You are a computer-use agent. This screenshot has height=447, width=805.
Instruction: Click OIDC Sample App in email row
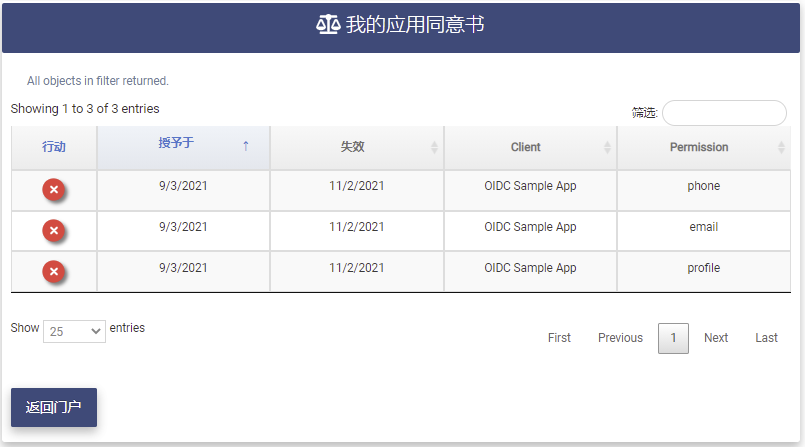click(530, 227)
